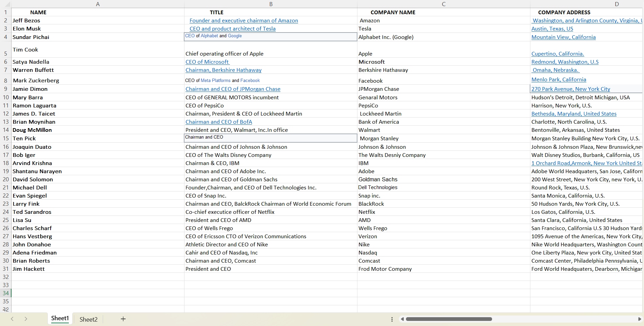The image size is (644, 326).
Task: Select the 'Satya Nadella' cell
Action: (x=98, y=62)
